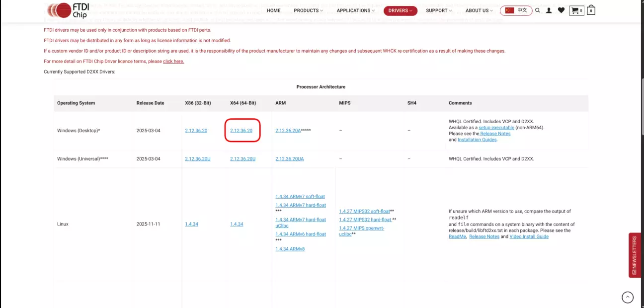
Task: Click the bag counter box showing 0
Action: (x=591, y=10)
